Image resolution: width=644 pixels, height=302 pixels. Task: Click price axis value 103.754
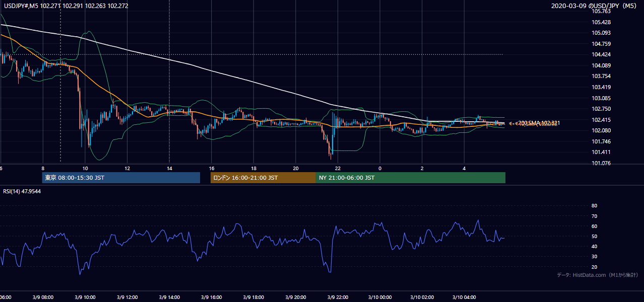tap(601, 76)
